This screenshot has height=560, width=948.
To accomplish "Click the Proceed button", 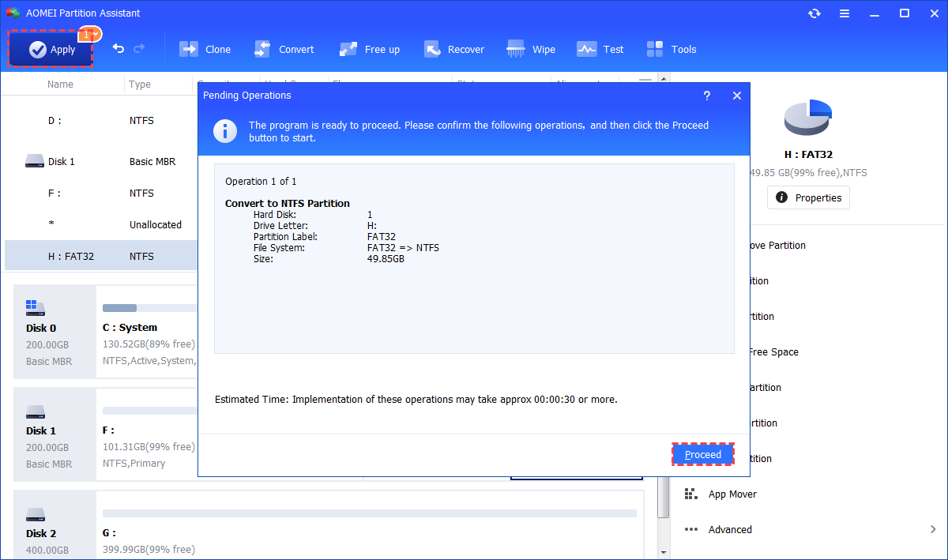I will click(x=703, y=454).
